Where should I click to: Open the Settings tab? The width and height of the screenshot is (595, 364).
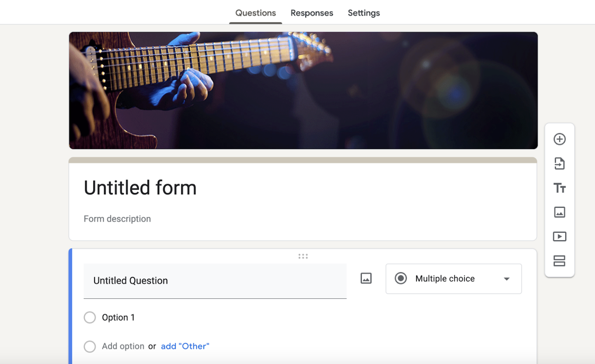pyautogui.click(x=363, y=13)
